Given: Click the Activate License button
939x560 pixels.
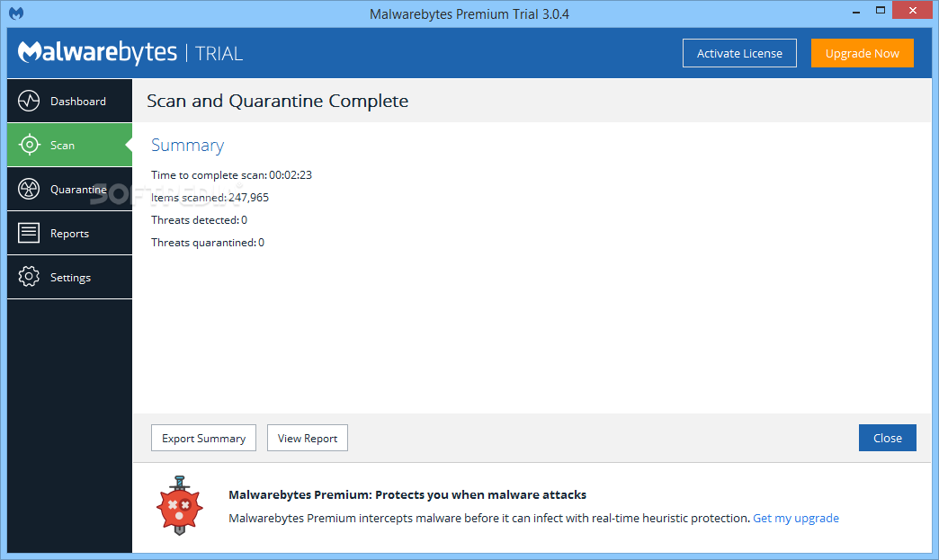Looking at the screenshot, I should (739, 53).
